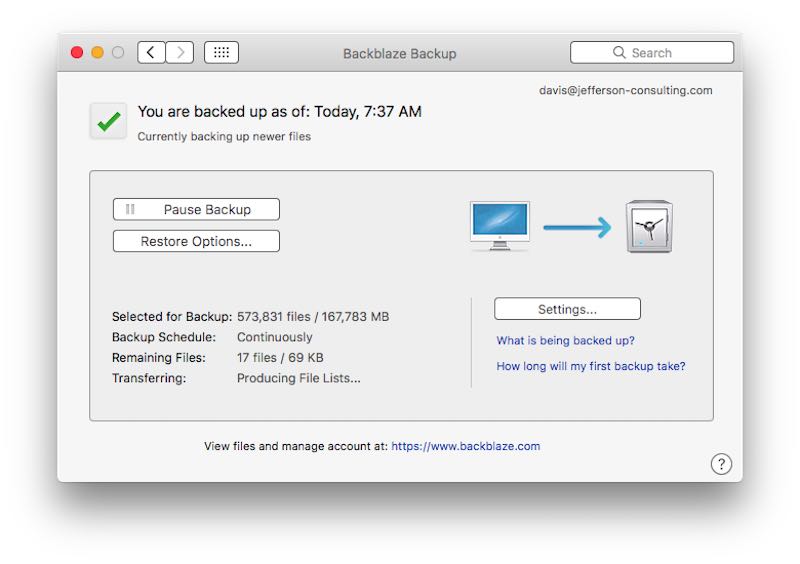This screenshot has height=564, width=800.
Task: Click the 'Selected for Backup:' label
Action: 172,316
